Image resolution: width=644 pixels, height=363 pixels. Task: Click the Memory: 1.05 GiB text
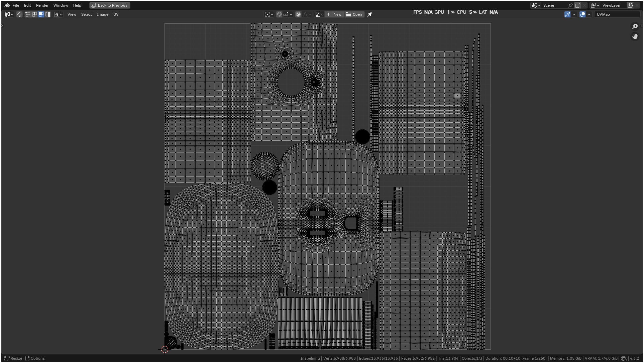pos(565,358)
